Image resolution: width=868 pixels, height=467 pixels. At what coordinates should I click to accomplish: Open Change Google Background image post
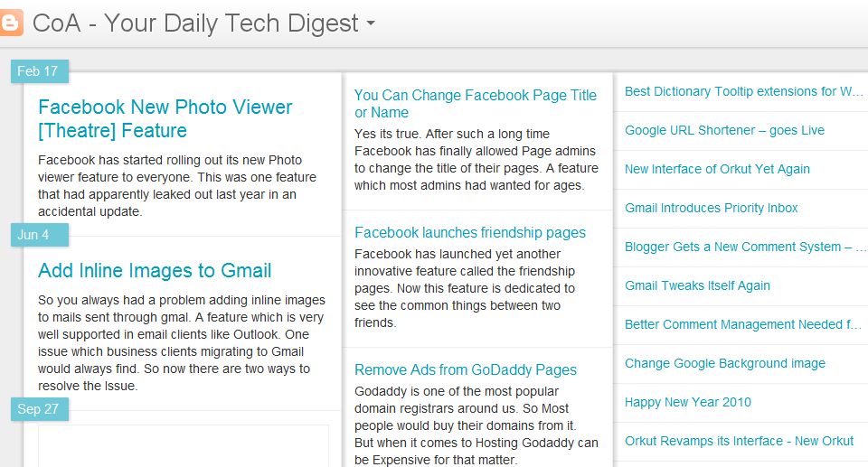(x=724, y=363)
